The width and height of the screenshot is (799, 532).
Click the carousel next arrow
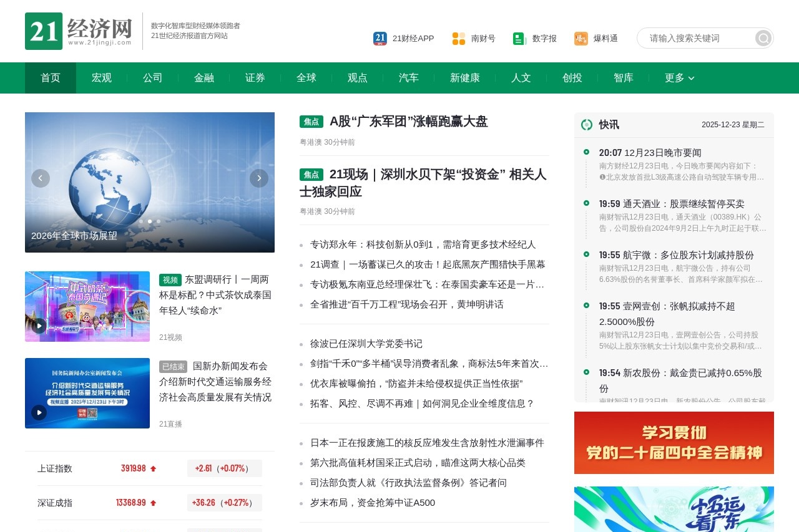259,178
